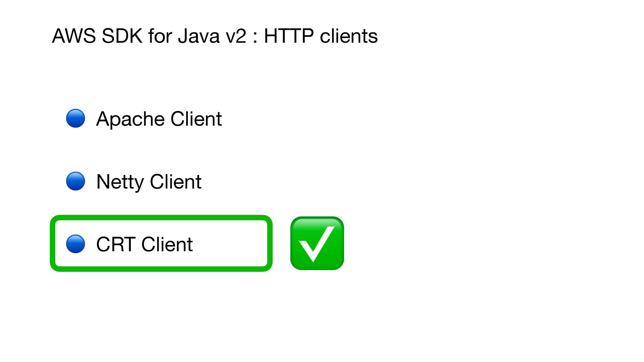The image size is (644, 362).
Task: Click the word Client after CRT
Action: [x=167, y=244]
